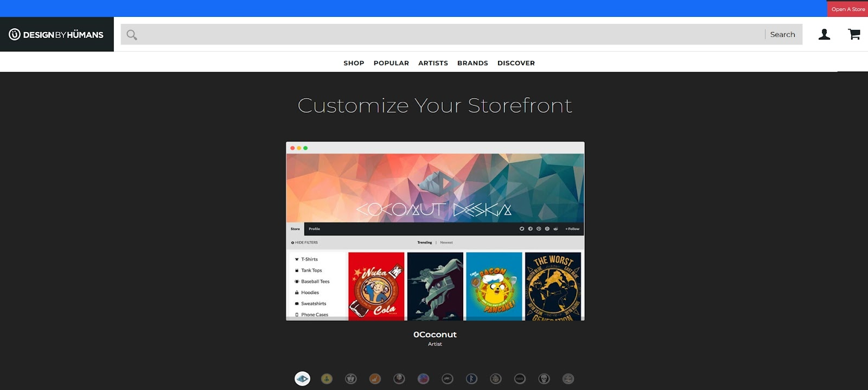Click the red Open A Store button
Image resolution: width=868 pixels, height=390 pixels.
848,9
